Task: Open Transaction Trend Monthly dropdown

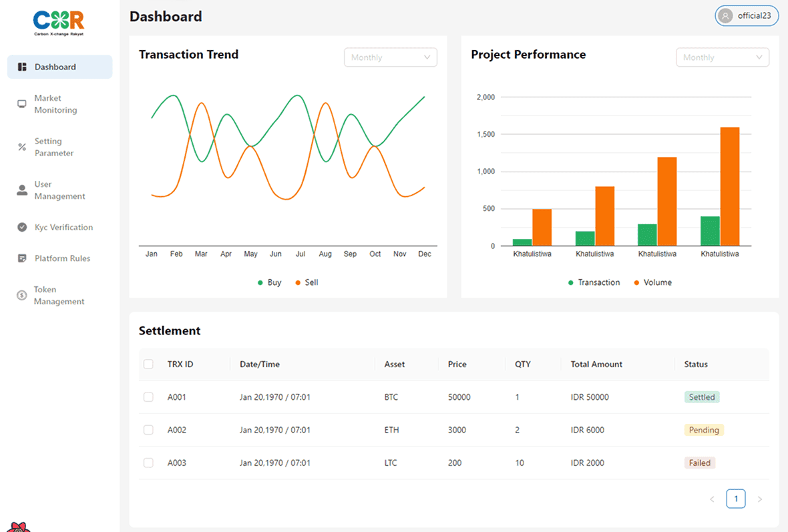Action: pos(391,57)
